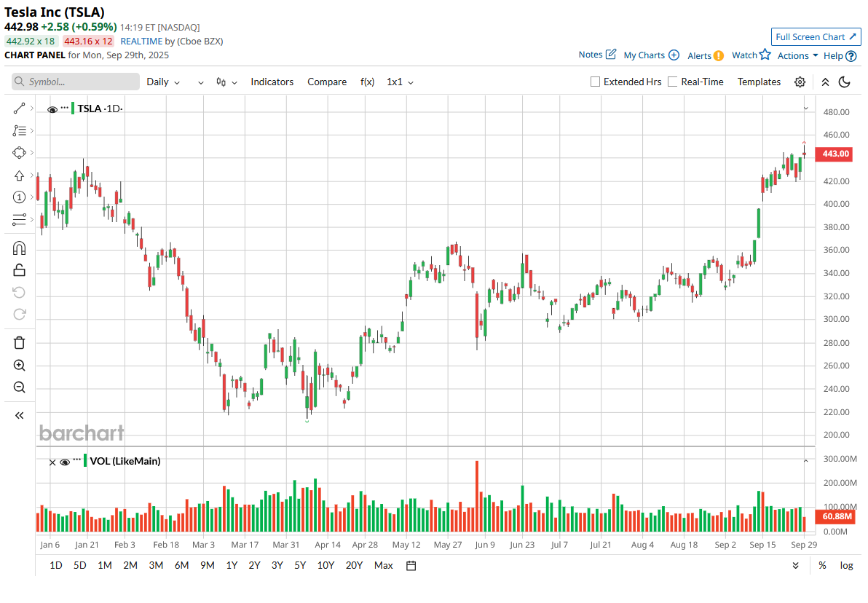This screenshot has width=868, height=603.
Task: Select the numbered circle annotation tool
Action: point(20,197)
